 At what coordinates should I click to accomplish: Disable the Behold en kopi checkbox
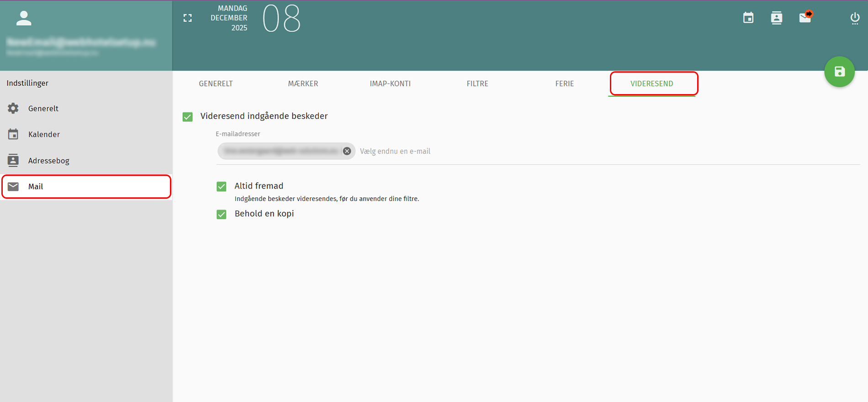coord(222,214)
